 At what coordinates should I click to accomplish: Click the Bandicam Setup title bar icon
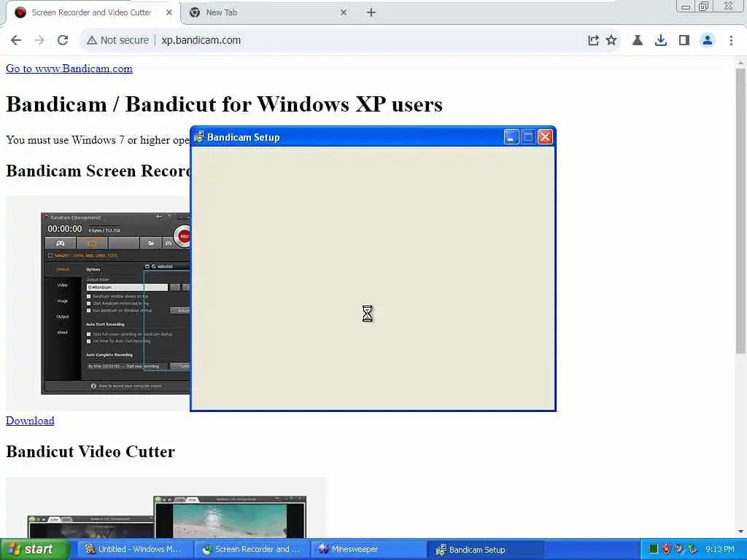200,137
